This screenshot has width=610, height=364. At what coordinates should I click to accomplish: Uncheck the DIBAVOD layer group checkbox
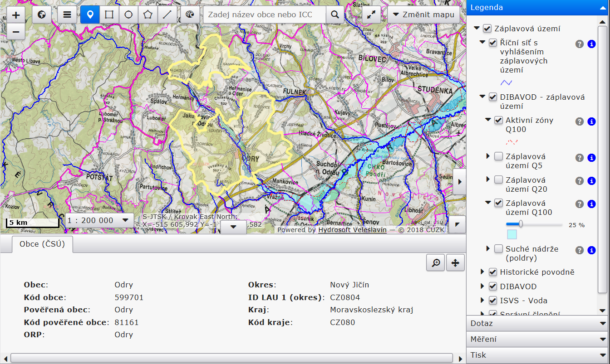[x=493, y=286]
